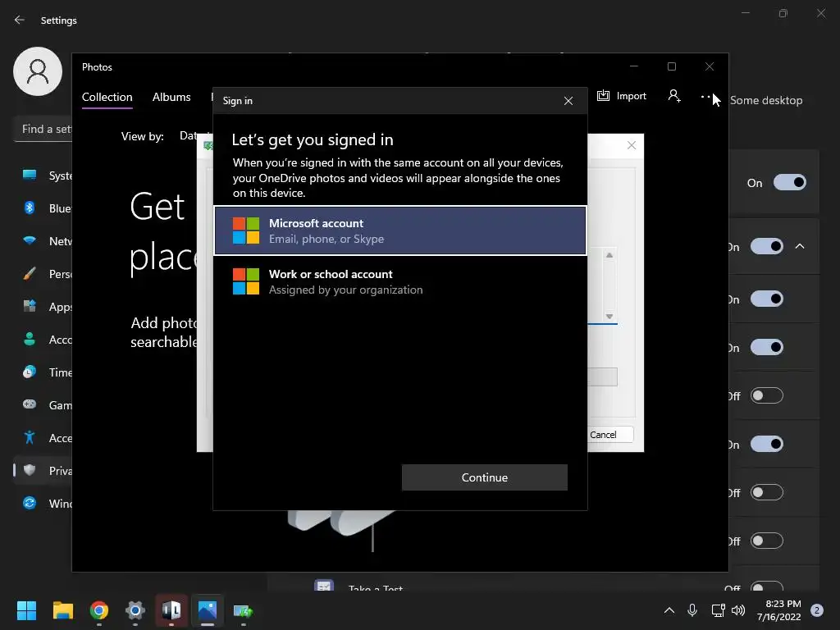Click the add account person icon in Photos

pyautogui.click(x=674, y=96)
